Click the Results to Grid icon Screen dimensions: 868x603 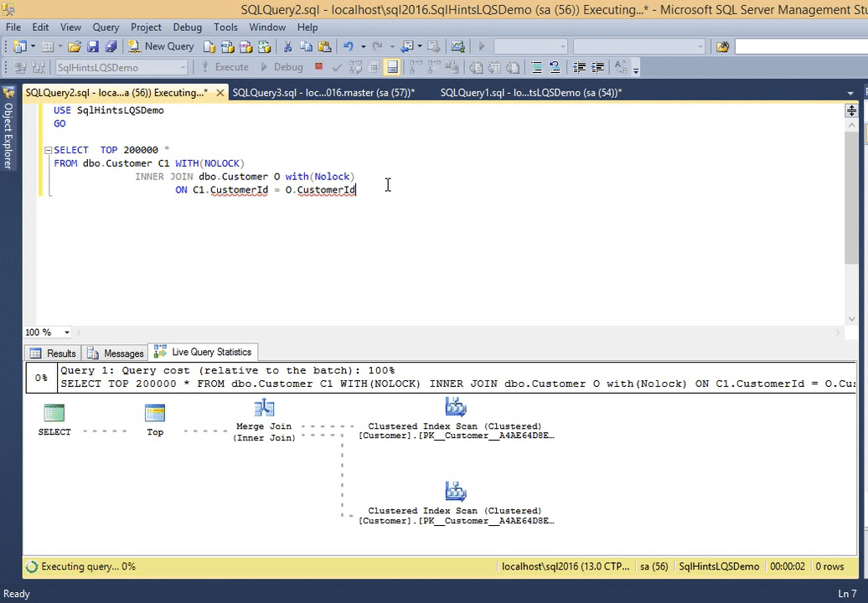coord(494,68)
